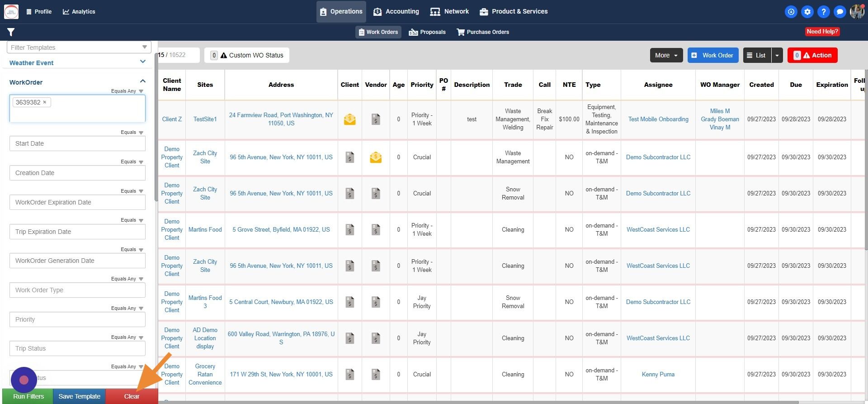868x404 pixels.
Task: Click the Start Date input field
Action: pos(77,143)
